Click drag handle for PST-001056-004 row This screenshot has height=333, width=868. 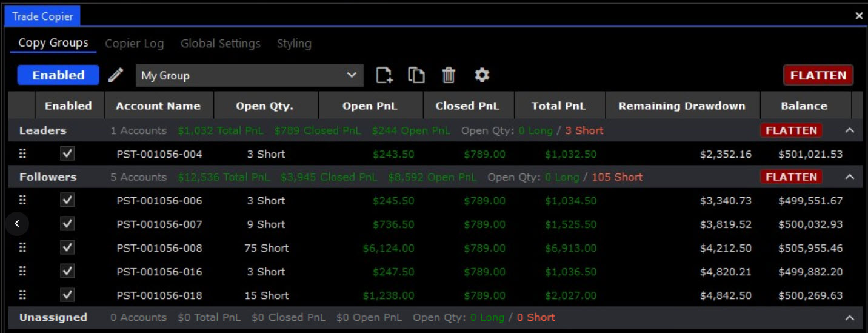coord(22,154)
